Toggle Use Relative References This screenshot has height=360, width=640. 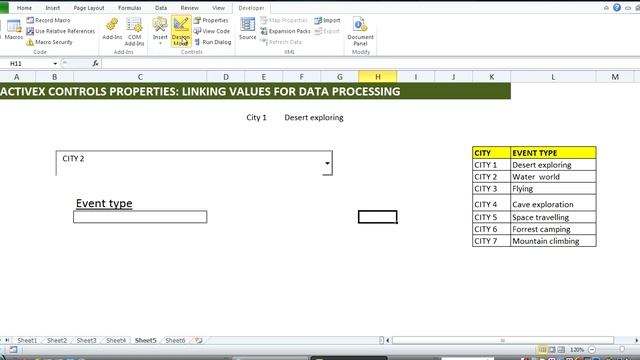[60, 31]
